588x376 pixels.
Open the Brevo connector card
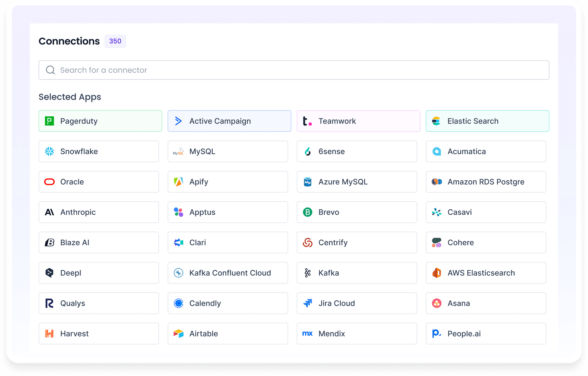(x=357, y=212)
